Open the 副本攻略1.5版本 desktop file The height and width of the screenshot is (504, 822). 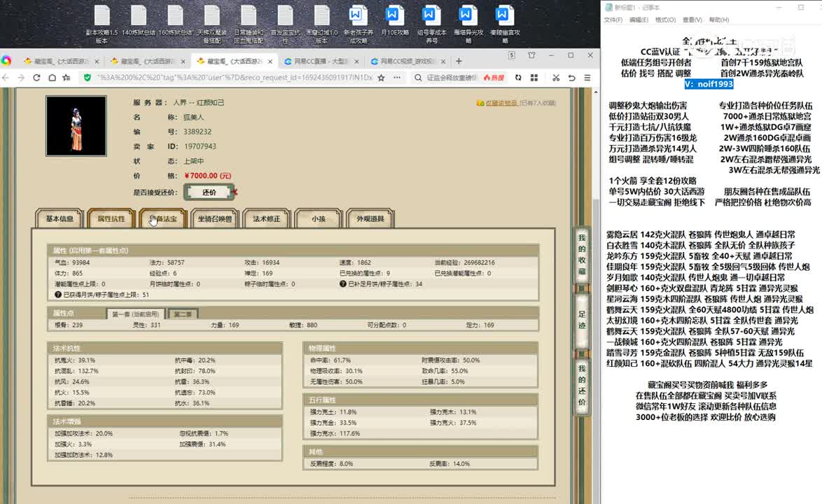point(102,24)
